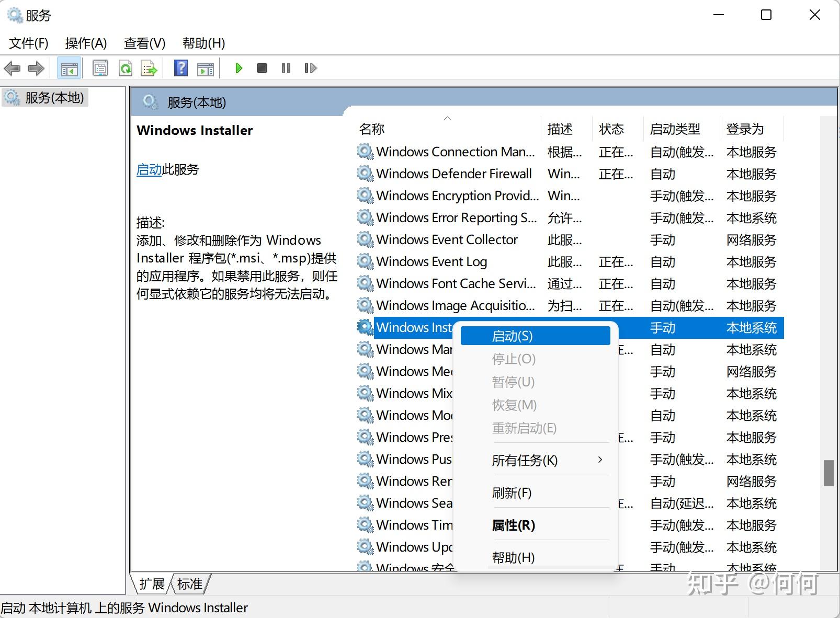Viewport: 840px width, 618px height.
Task: Click the Export list toolbar icon
Action: click(149, 68)
